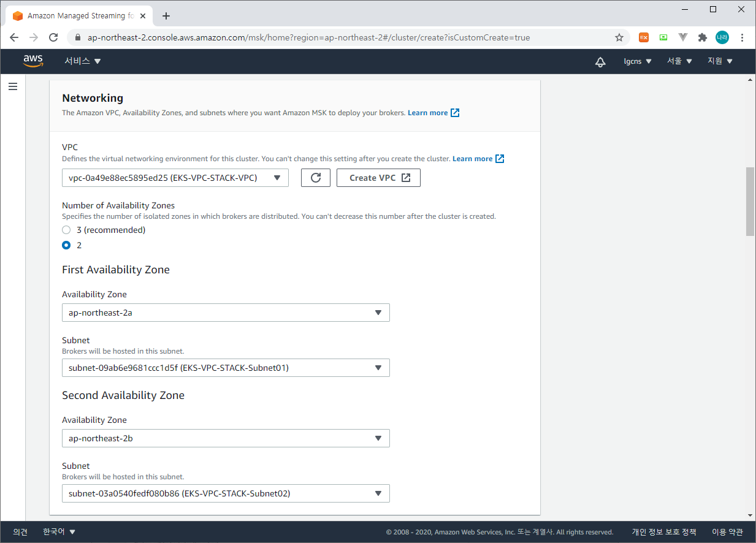Click the 의견 feedback link

pos(20,532)
